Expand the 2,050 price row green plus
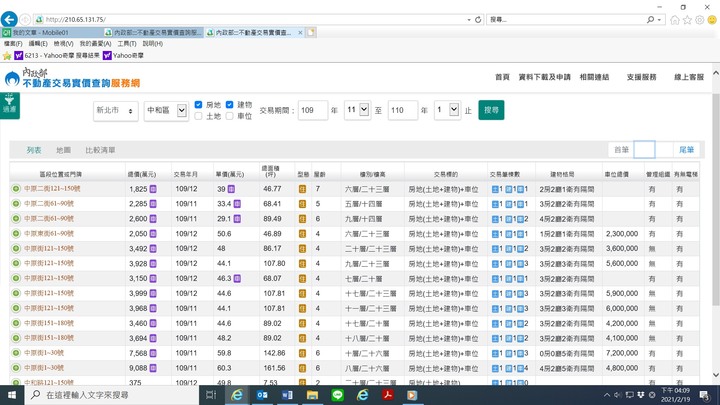The width and height of the screenshot is (720, 405). (16, 234)
